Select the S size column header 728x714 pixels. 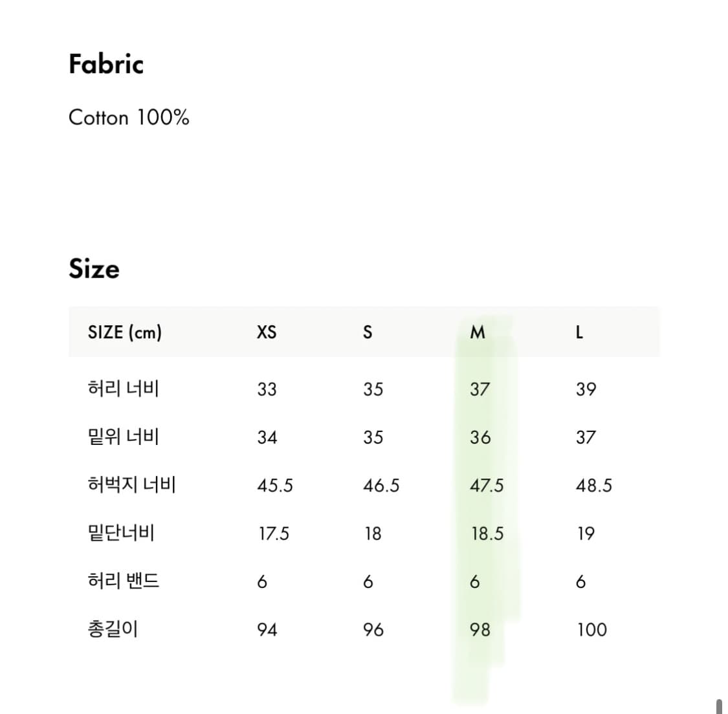click(368, 332)
